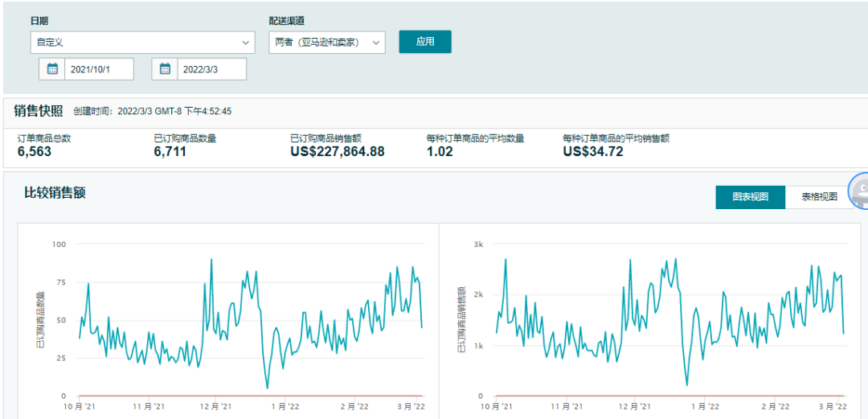Click the 创建时间 timestamp text
Screen dimensions: 868x419
[153, 112]
